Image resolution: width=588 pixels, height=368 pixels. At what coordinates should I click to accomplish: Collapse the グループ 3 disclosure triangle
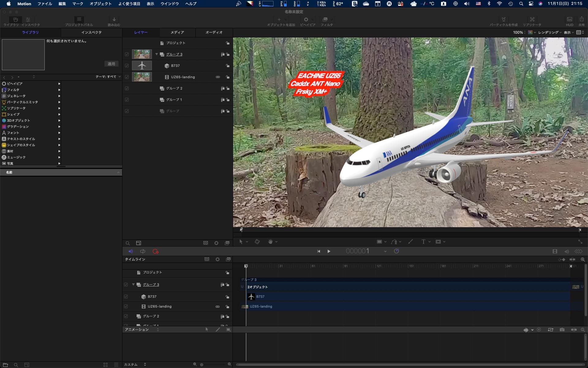click(156, 54)
